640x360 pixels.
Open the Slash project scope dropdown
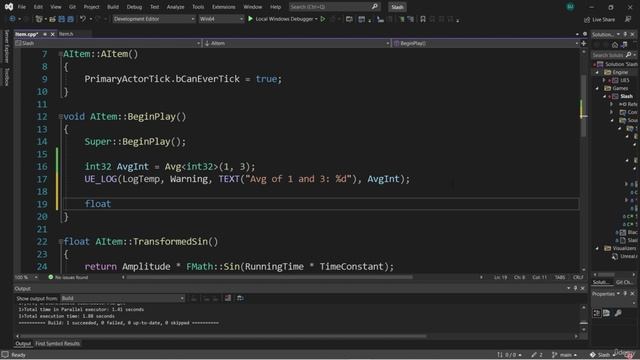108,43
